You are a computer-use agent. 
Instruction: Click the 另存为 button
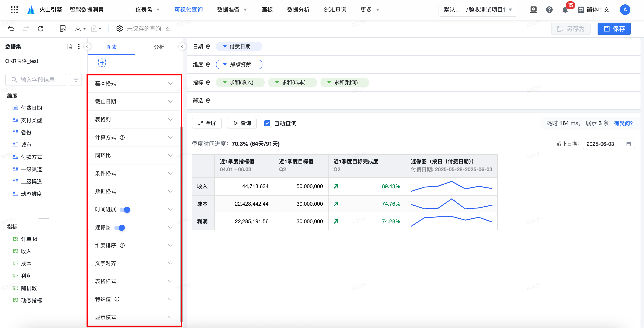tap(571, 29)
